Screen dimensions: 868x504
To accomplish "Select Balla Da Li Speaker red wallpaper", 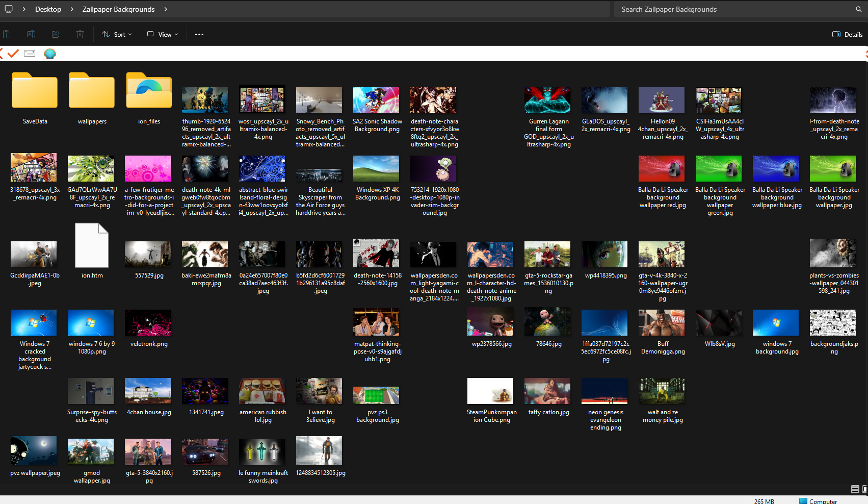I will (662, 169).
